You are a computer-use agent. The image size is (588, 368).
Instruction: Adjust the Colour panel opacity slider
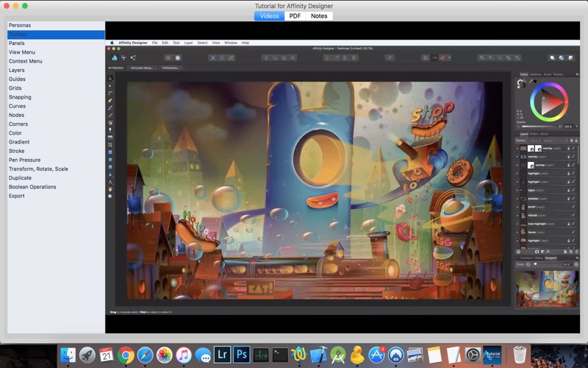542,127
